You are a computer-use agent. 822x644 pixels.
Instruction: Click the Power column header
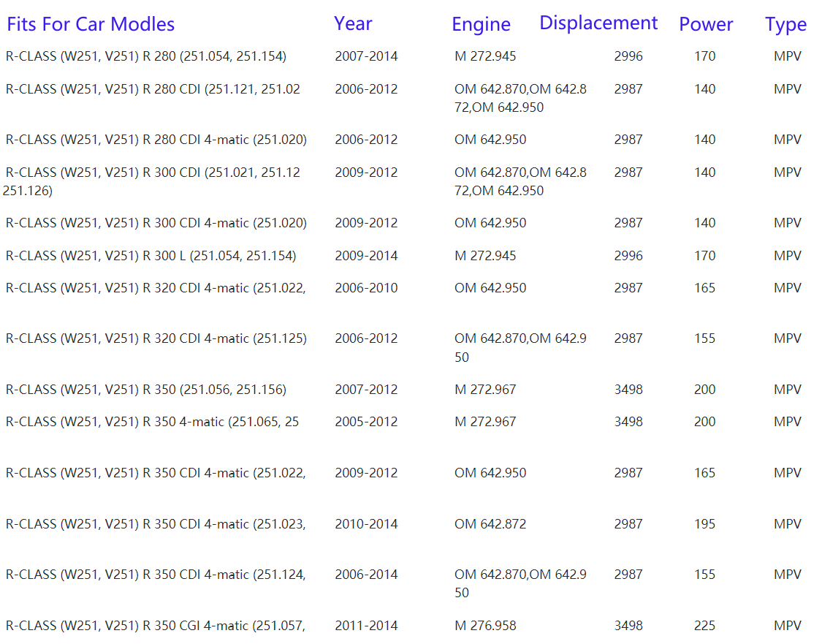(706, 24)
